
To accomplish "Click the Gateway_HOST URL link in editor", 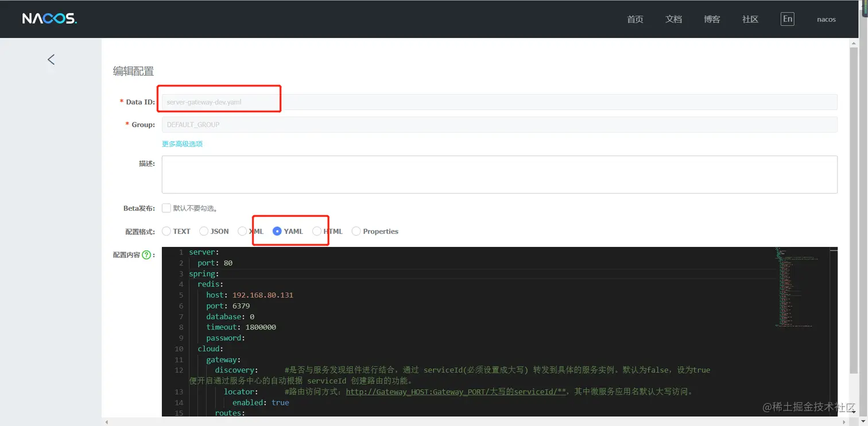I will coord(456,392).
